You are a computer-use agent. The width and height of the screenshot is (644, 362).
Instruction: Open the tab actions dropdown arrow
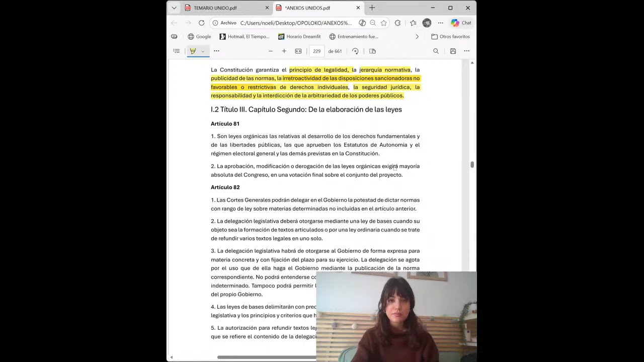174,8
